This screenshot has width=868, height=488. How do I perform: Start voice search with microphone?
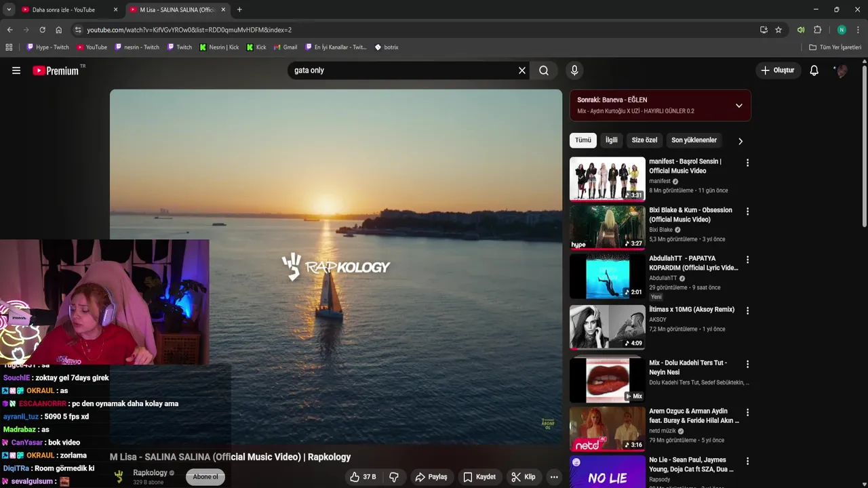(574, 70)
